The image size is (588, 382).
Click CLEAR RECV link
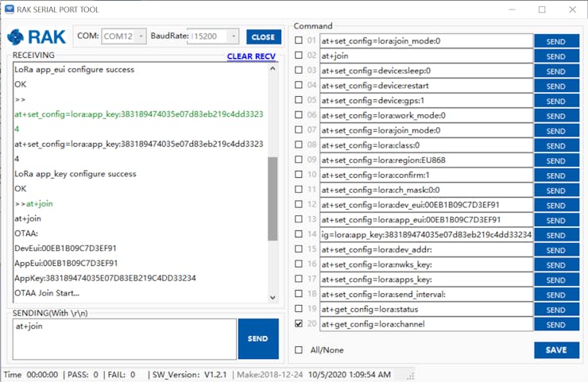(251, 56)
